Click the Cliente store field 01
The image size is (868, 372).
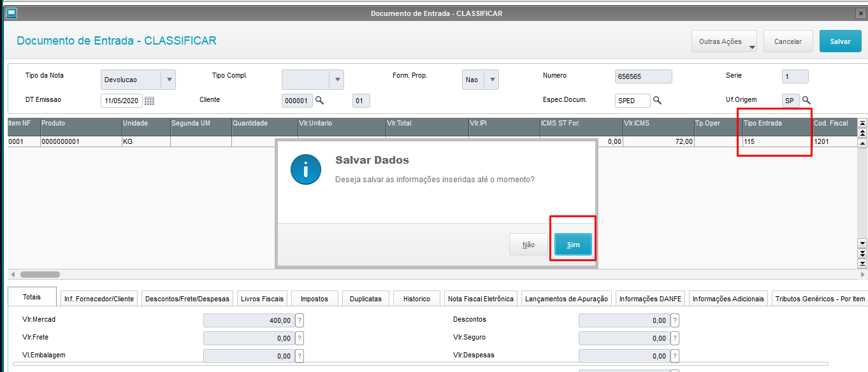[x=361, y=101]
